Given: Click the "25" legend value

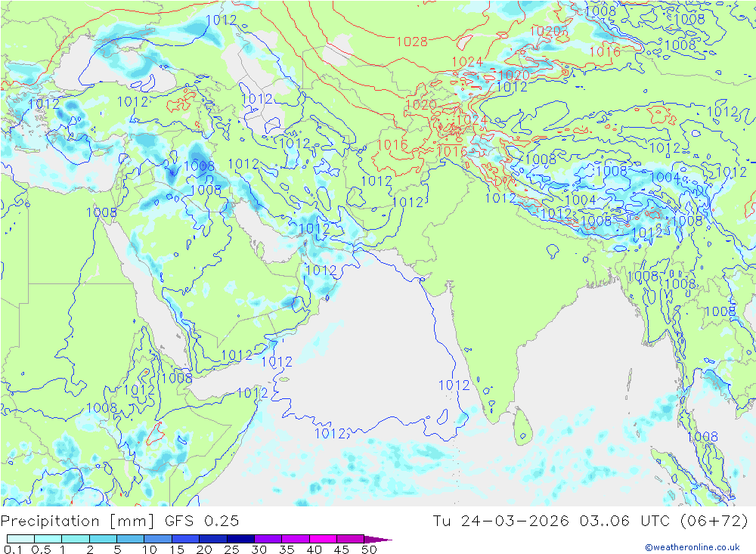Looking at the screenshot, I should pyautogui.click(x=232, y=549).
